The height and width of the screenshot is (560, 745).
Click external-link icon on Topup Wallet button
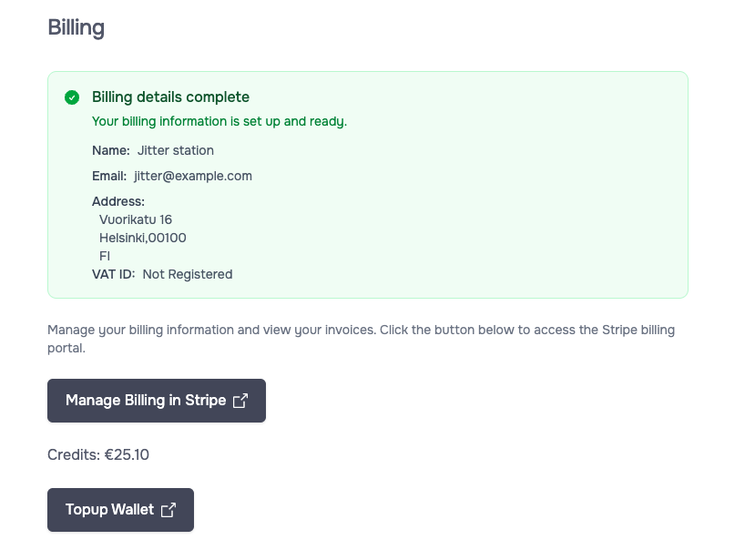click(168, 510)
